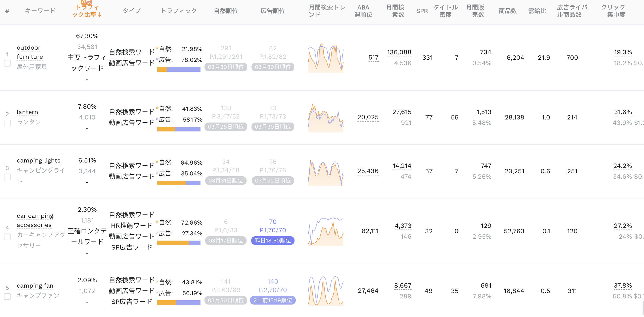Click the 月間検索トレンド column header

coord(327,11)
